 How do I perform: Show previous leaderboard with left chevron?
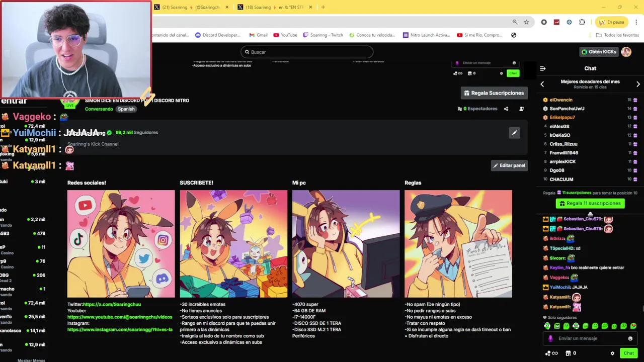tap(542, 84)
